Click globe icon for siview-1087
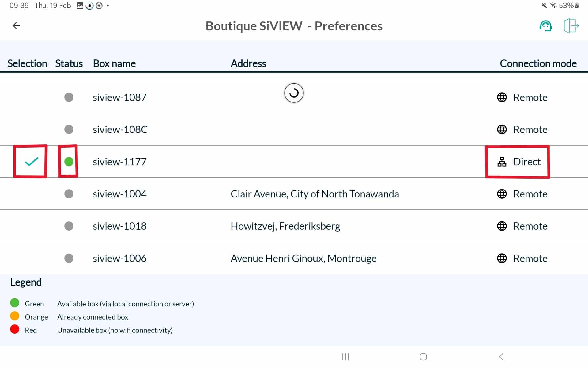 [x=502, y=97]
